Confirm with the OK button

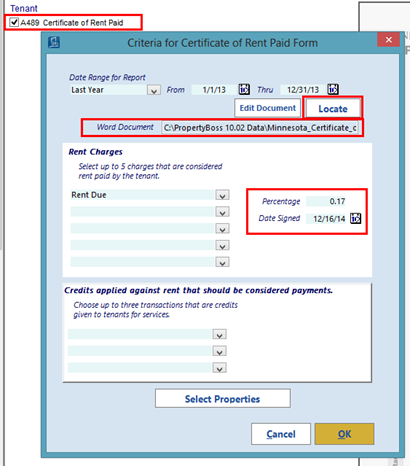(x=344, y=434)
